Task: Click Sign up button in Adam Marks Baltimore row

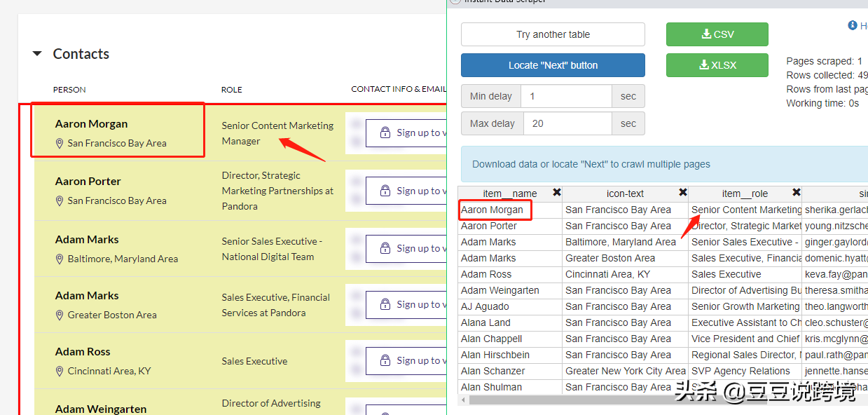Action: point(406,248)
